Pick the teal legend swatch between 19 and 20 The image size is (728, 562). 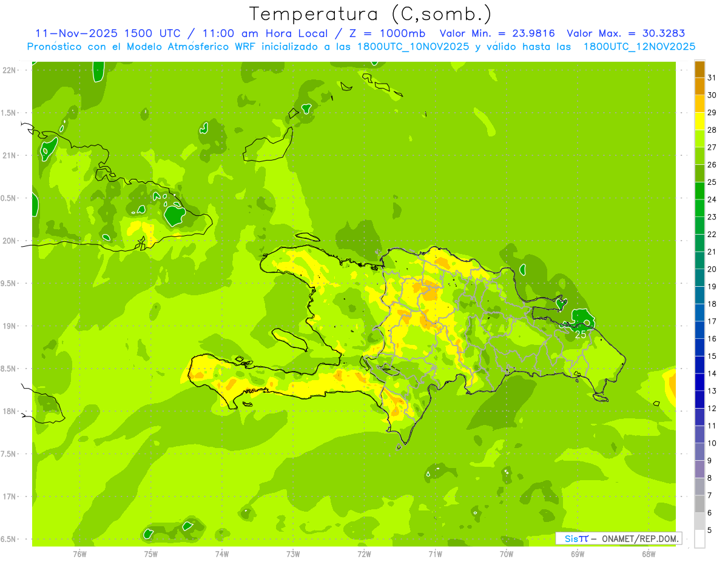(699, 278)
